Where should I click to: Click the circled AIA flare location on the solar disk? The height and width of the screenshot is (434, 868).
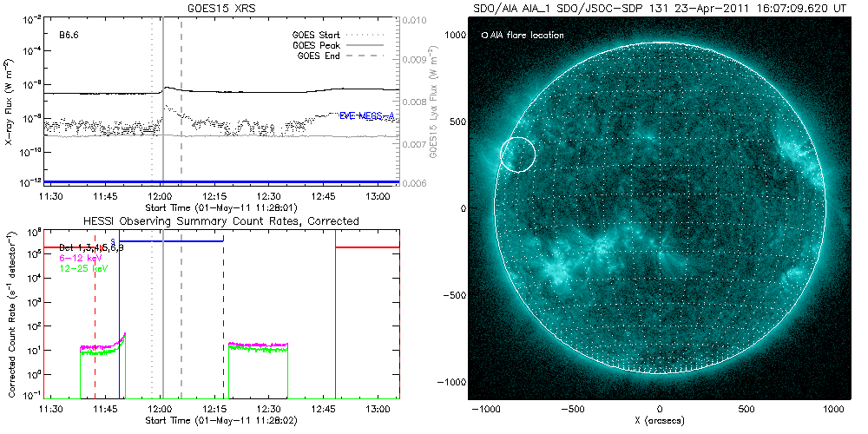pyautogui.click(x=517, y=155)
